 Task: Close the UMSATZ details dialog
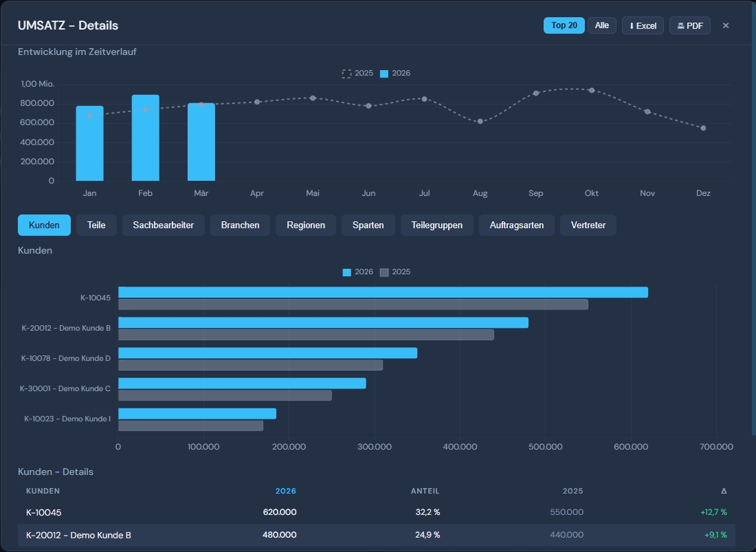(726, 25)
